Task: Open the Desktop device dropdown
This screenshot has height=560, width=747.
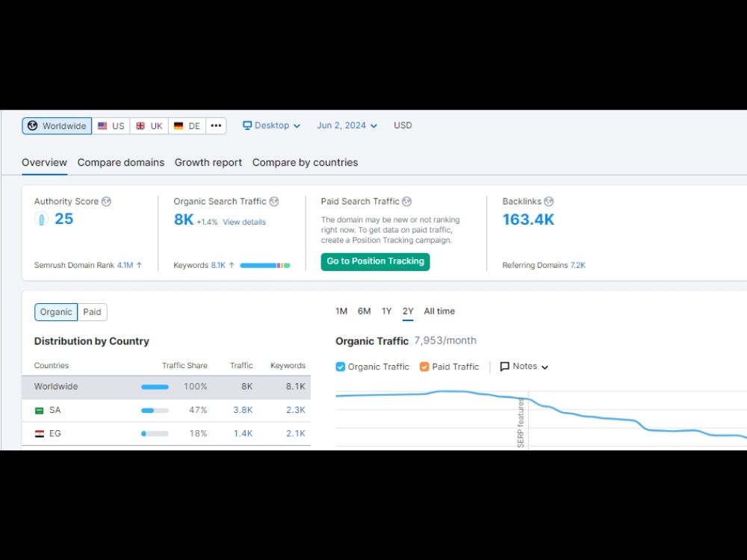Action: tap(272, 125)
